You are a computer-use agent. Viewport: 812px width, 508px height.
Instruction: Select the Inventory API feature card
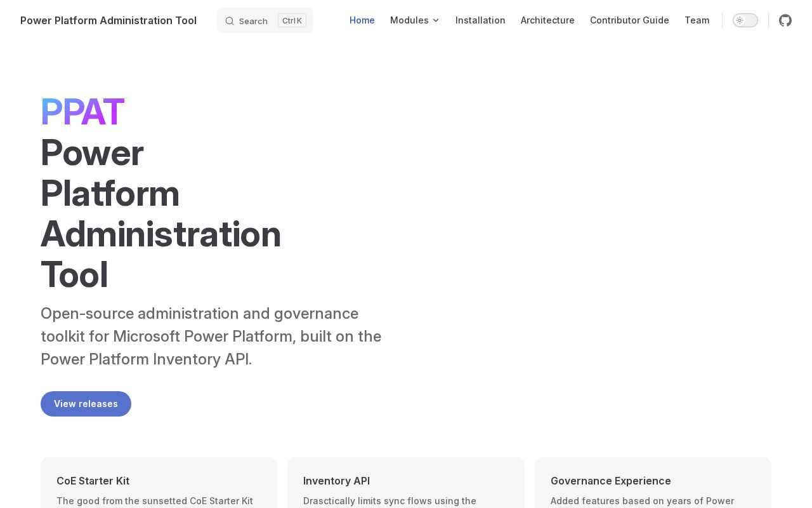click(x=406, y=483)
